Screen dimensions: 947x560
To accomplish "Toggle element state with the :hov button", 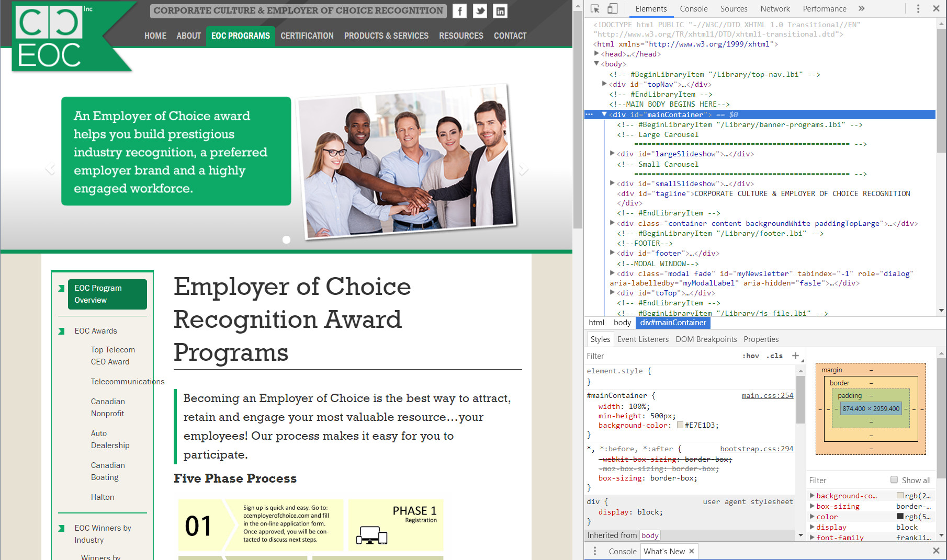I will tap(751, 356).
